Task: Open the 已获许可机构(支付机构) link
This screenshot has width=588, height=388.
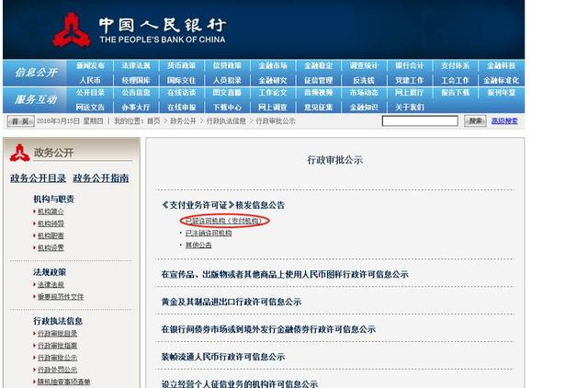Action: pyautogui.click(x=223, y=221)
